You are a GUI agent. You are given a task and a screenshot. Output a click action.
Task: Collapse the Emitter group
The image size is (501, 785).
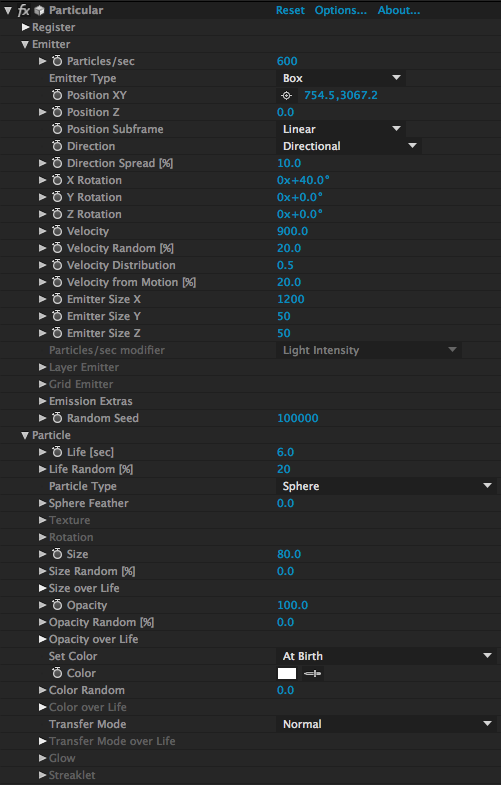click(25, 45)
